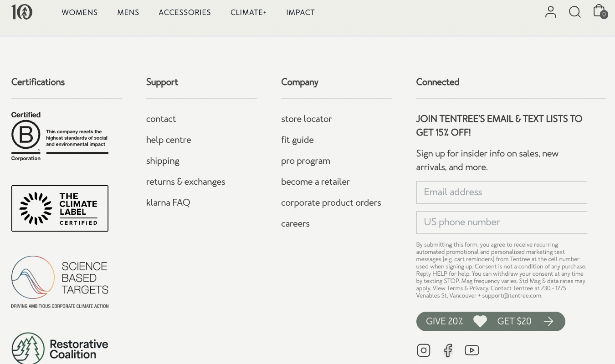Screen dimensions: 615x364
Task: Click the Support heading
Action: [x=162, y=82]
